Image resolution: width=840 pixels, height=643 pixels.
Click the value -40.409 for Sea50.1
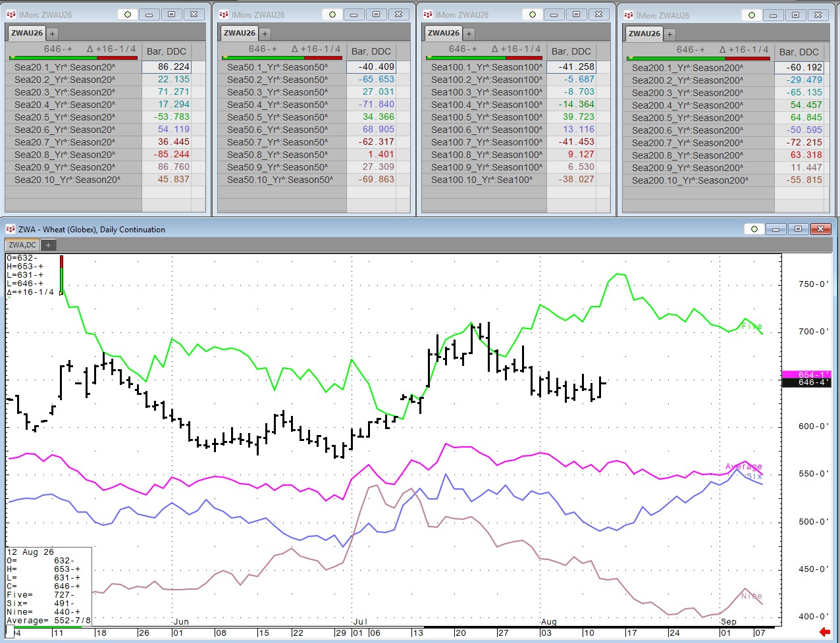[377, 66]
